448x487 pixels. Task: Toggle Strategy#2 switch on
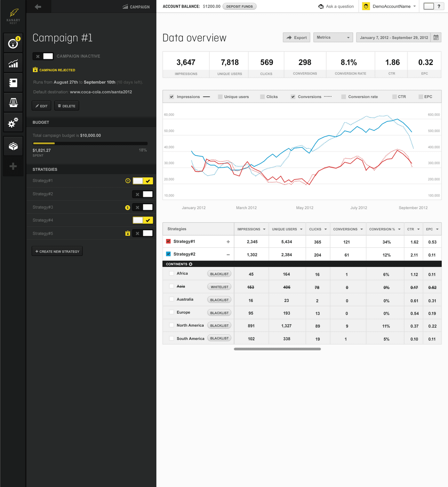tap(143, 194)
